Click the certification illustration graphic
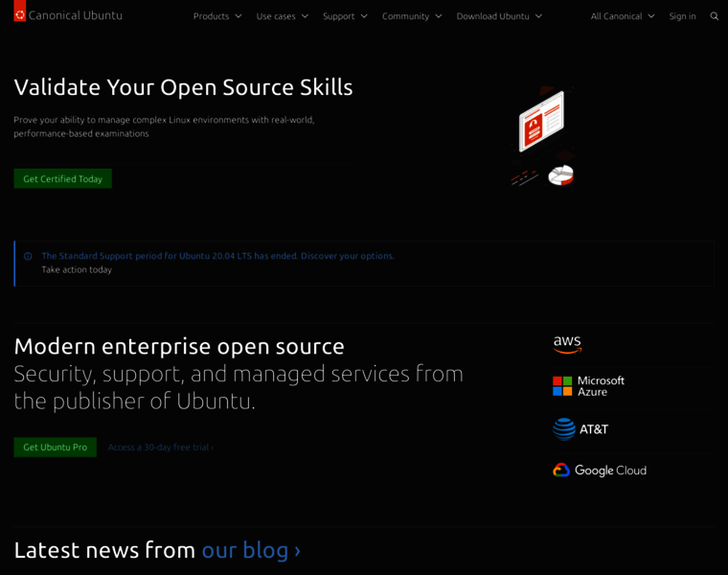The image size is (728, 575). pos(542,137)
